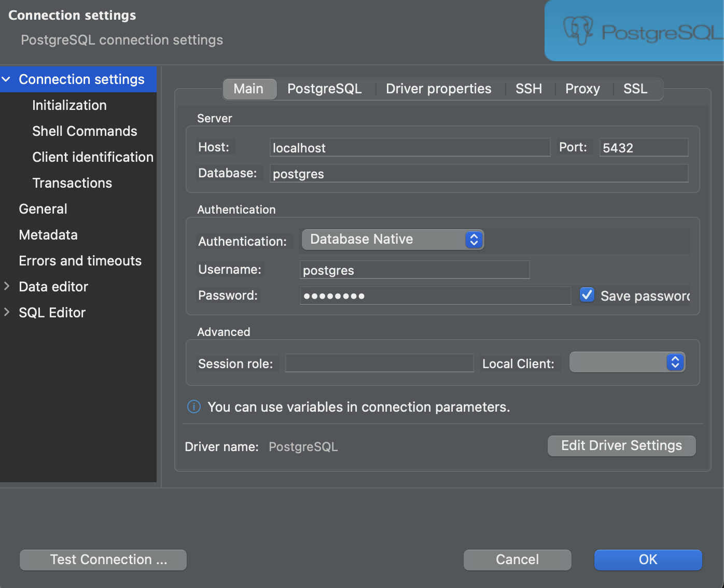Viewport: 724px width, 588px height.
Task: Click the Cancel button
Action: (518, 560)
